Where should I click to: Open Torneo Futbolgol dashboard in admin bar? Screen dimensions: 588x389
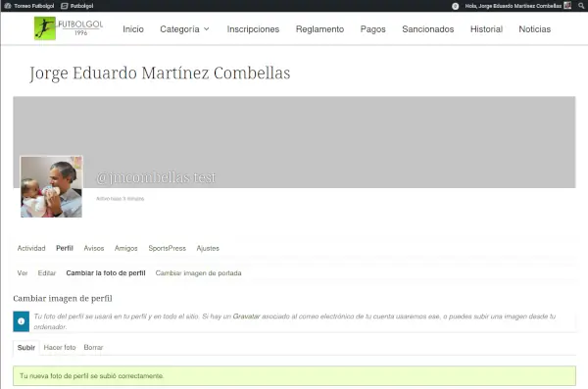[29, 6]
